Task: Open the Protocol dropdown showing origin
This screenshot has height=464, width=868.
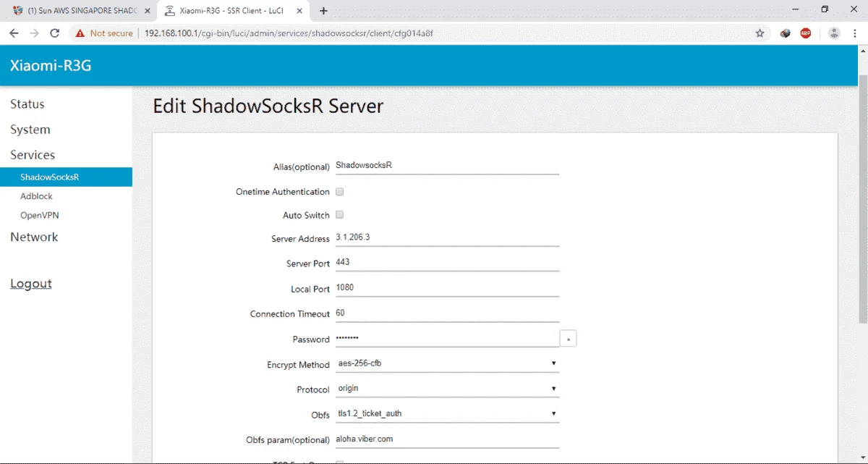Action: [x=447, y=389]
